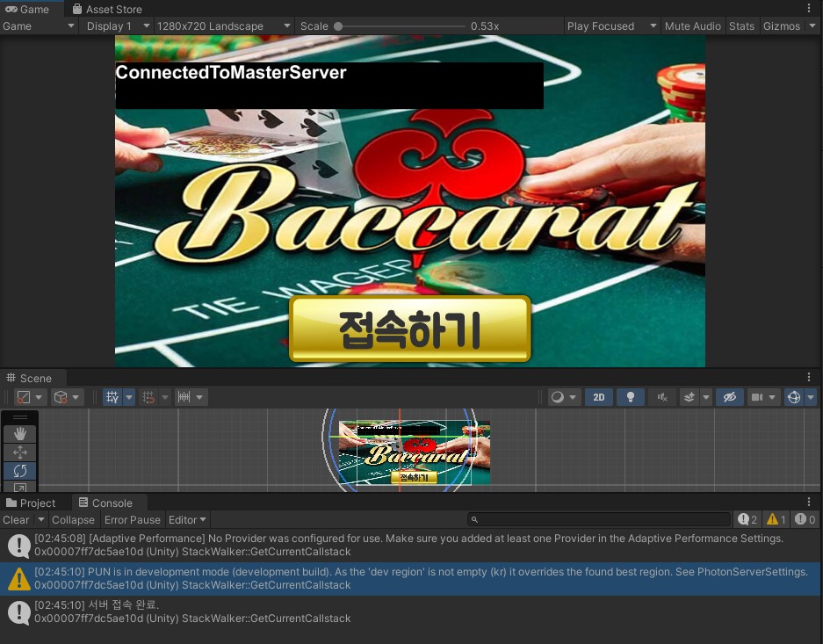The height and width of the screenshot is (644, 823).
Task: Toggle Mute Audio in Game view
Action: 693,26
